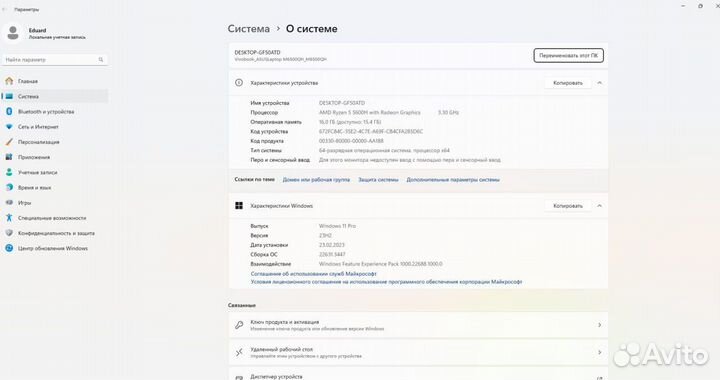
Task: Open Конфиденциальность и защита shield icon
Action: [9, 233]
